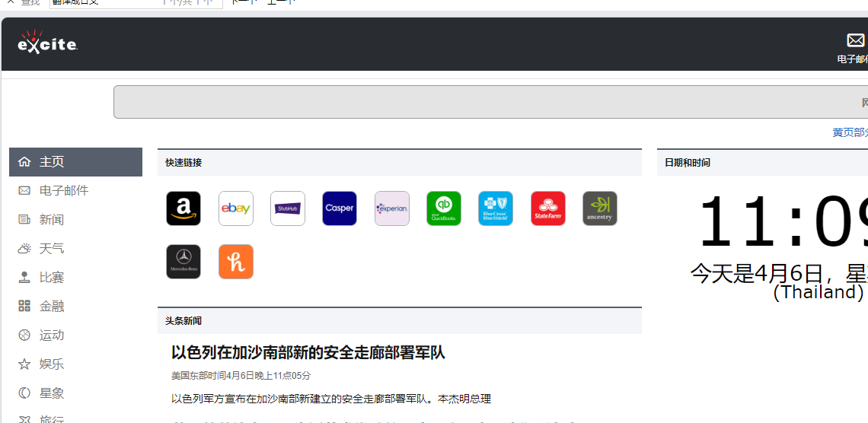This screenshot has height=423, width=868.
Task: Click the 黄页部分 link
Action: click(850, 132)
